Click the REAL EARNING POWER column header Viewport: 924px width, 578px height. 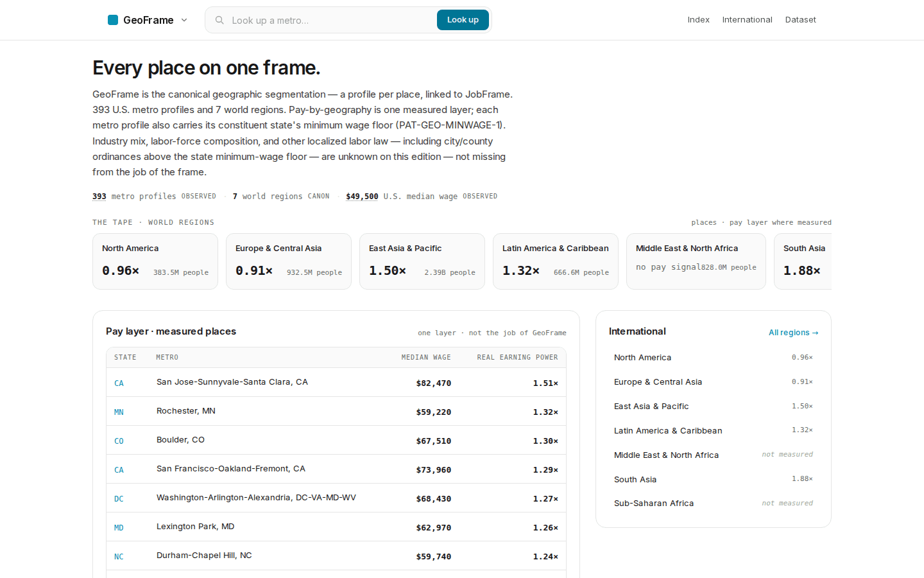pyautogui.click(x=517, y=358)
